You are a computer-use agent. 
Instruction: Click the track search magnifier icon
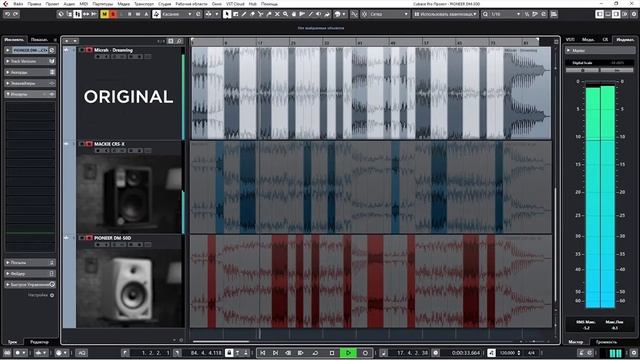[179, 41]
